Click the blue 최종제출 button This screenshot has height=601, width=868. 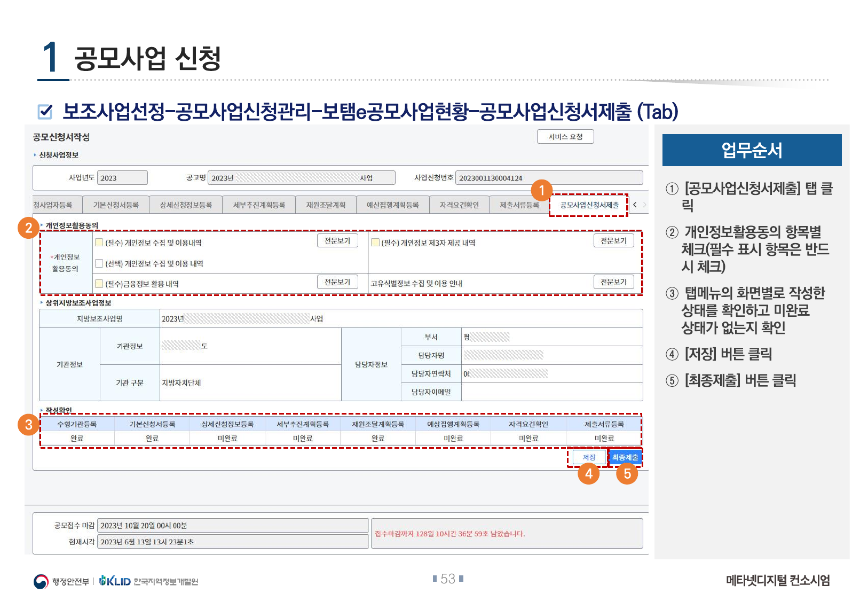(625, 457)
